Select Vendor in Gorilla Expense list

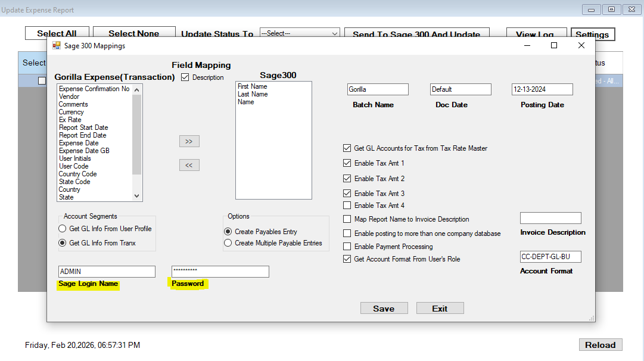[x=69, y=97]
